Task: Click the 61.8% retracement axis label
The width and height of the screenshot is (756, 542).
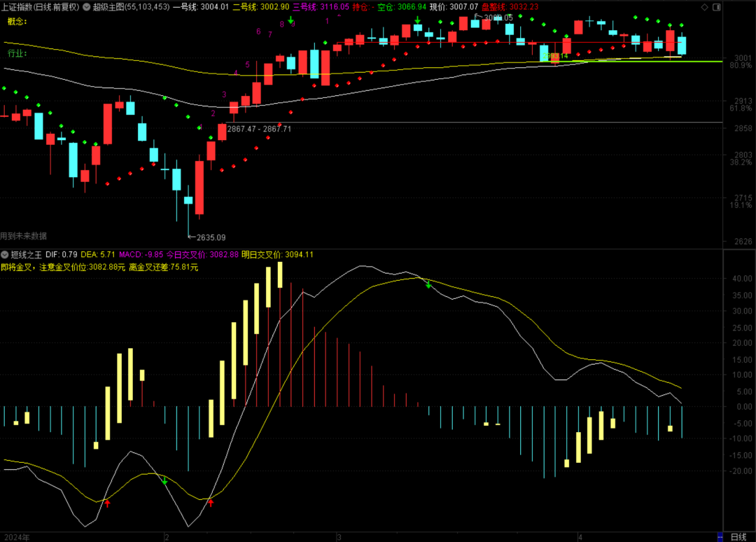Action: 741,108
